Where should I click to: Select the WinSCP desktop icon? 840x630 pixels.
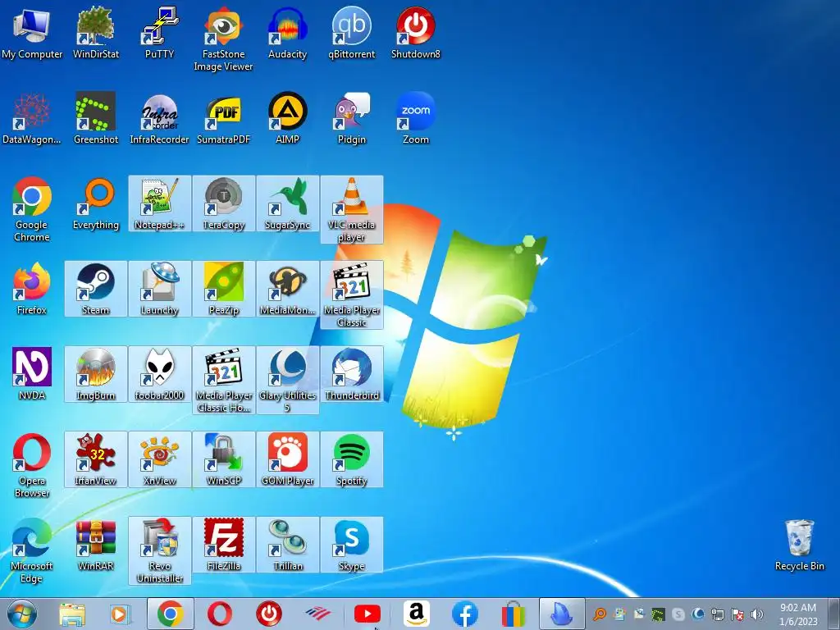[x=223, y=459]
